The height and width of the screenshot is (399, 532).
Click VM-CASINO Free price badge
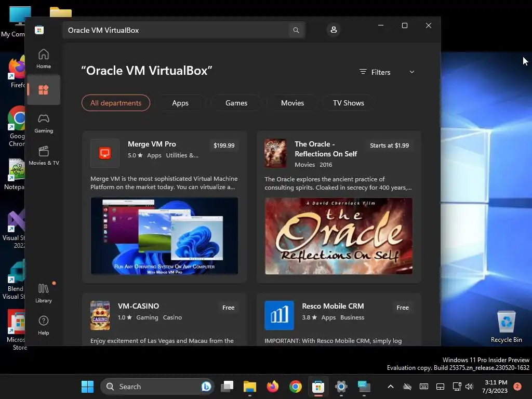tap(229, 308)
